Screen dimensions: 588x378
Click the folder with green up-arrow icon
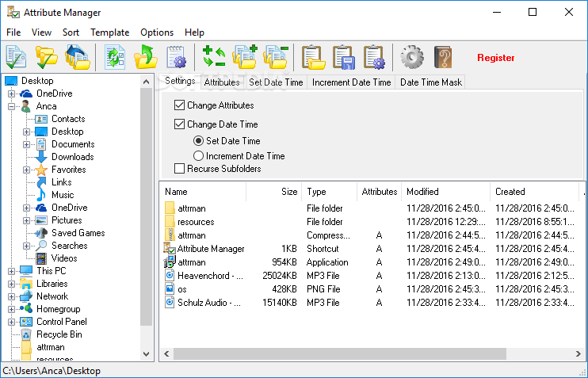pyautogui.click(x=146, y=57)
